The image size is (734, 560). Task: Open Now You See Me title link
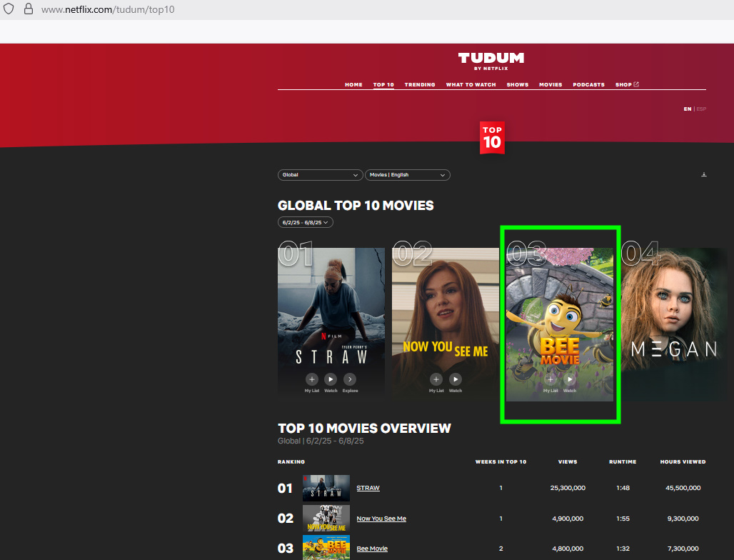(381, 519)
